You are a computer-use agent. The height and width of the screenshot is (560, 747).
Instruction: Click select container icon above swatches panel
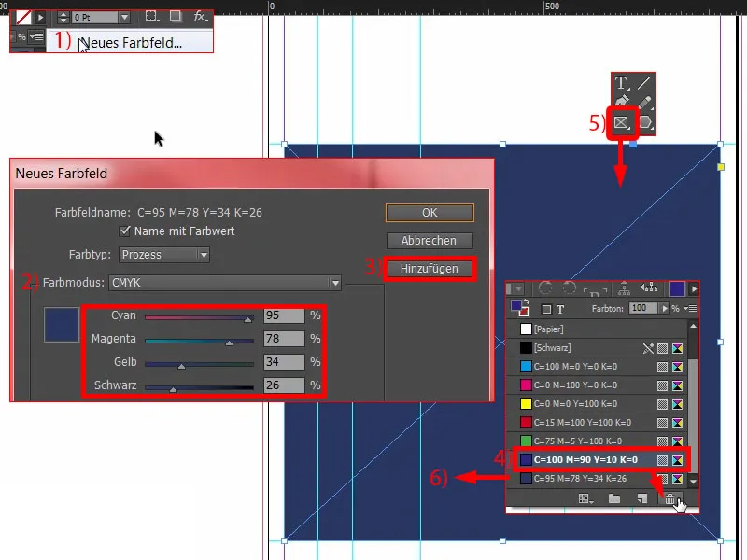(x=624, y=288)
